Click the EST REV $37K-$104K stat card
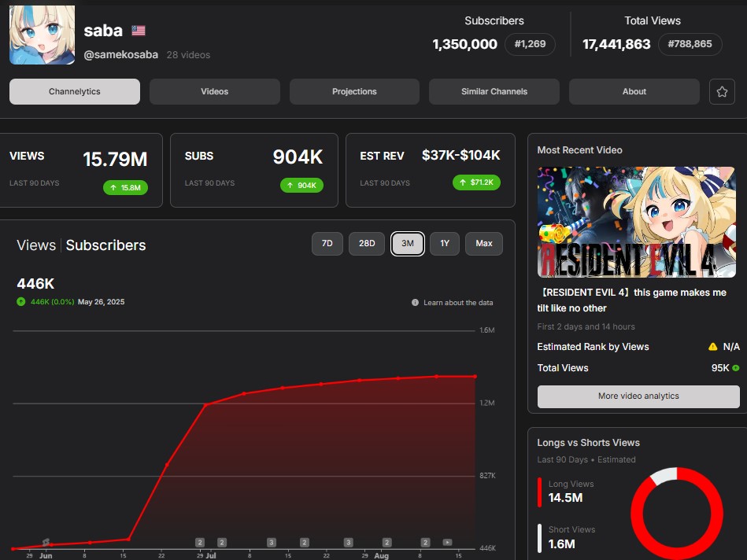 click(x=431, y=171)
